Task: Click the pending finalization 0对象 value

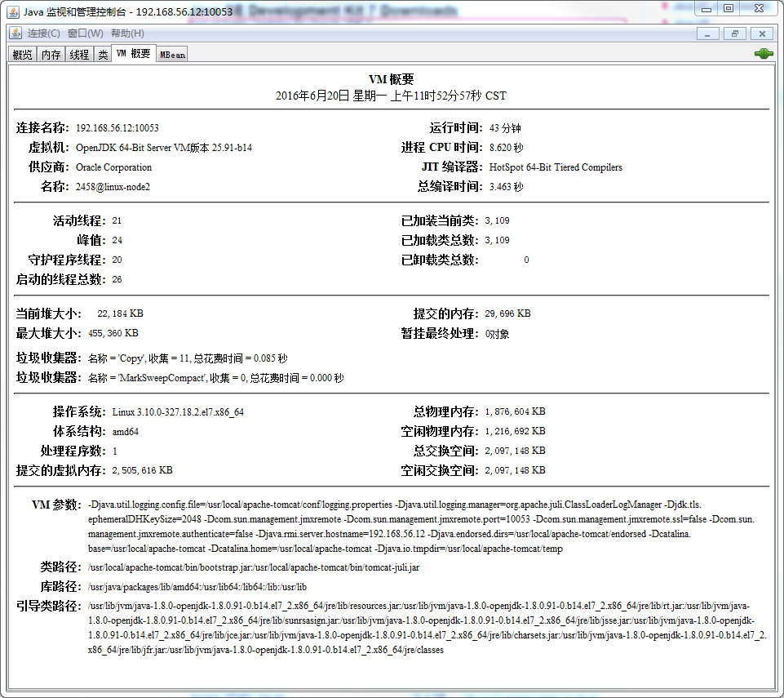Action: 497,334
